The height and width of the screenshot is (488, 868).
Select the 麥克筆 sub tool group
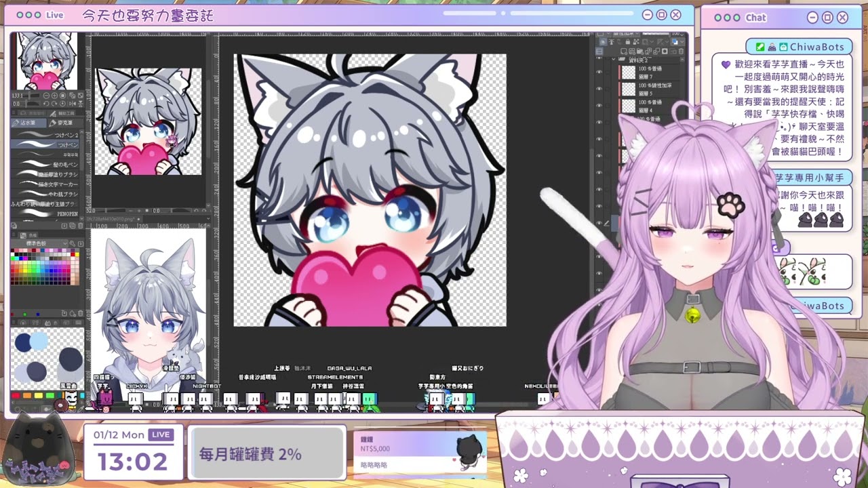tap(65, 123)
